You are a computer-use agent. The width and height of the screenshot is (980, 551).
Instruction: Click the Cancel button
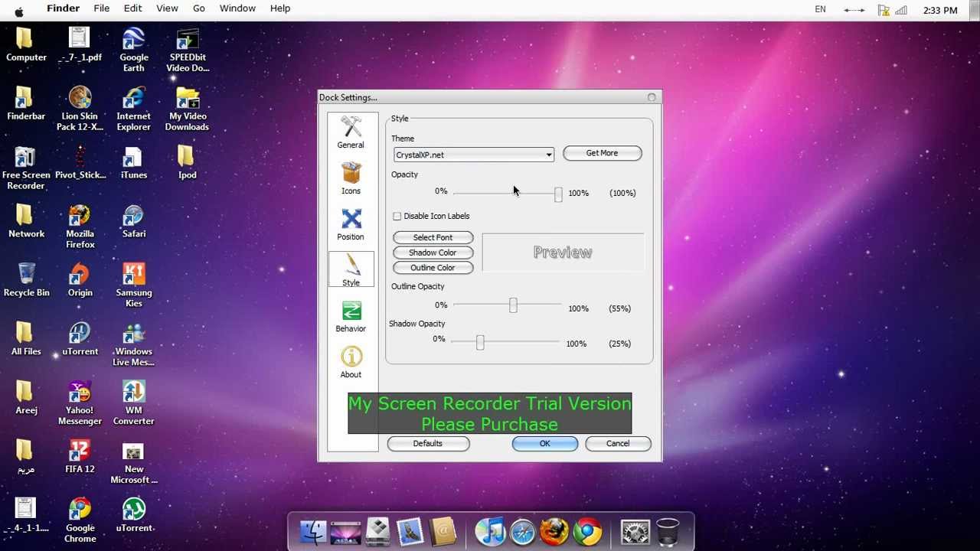coord(618,444)
